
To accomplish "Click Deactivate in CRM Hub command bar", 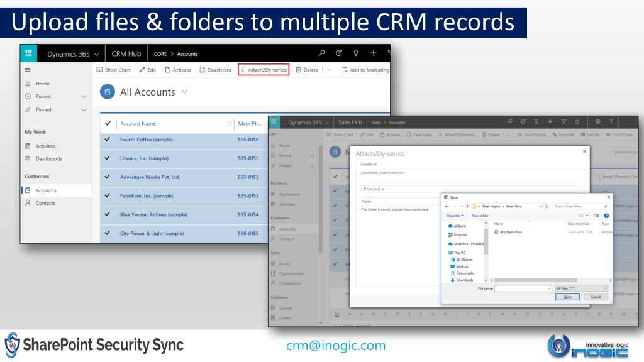I will point(215,70).
